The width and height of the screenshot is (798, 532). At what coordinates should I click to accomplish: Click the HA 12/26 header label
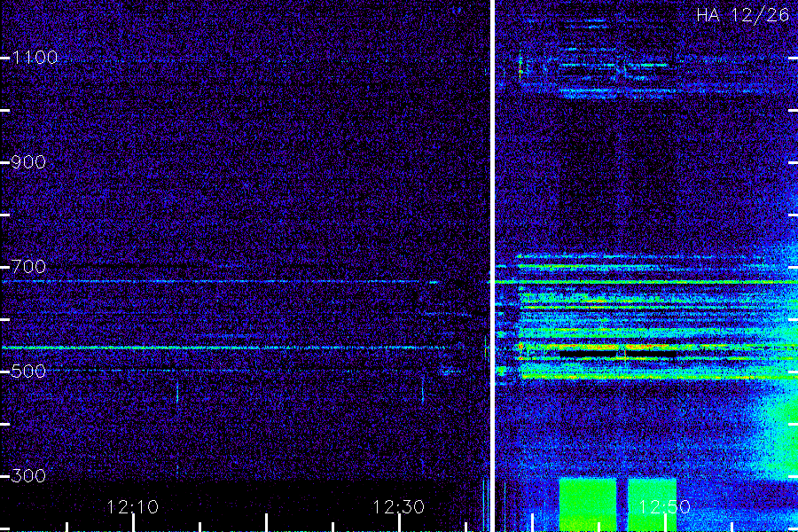(742, 15)
